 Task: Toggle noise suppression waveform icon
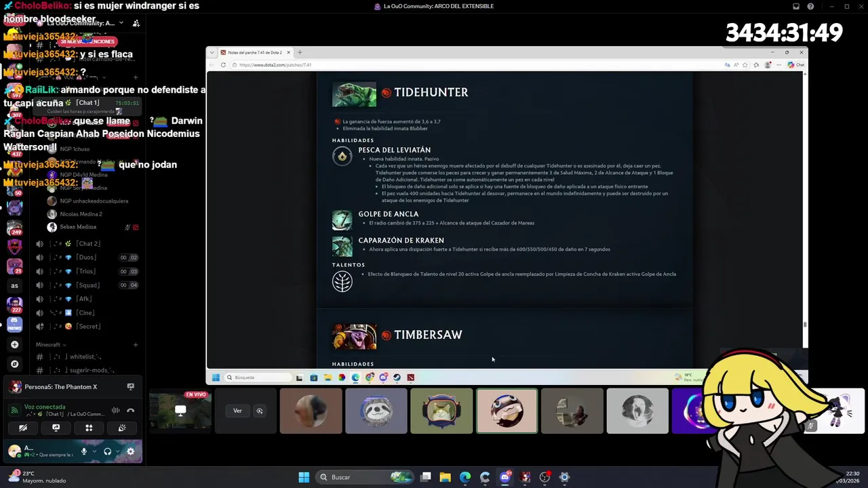tap(115, 410)
